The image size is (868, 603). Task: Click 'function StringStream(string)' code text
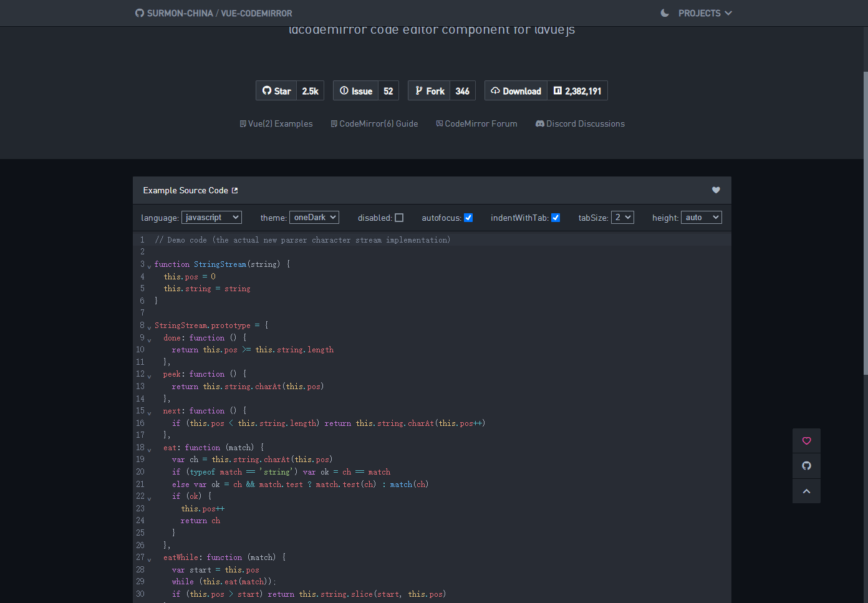[x=217, y=264]
